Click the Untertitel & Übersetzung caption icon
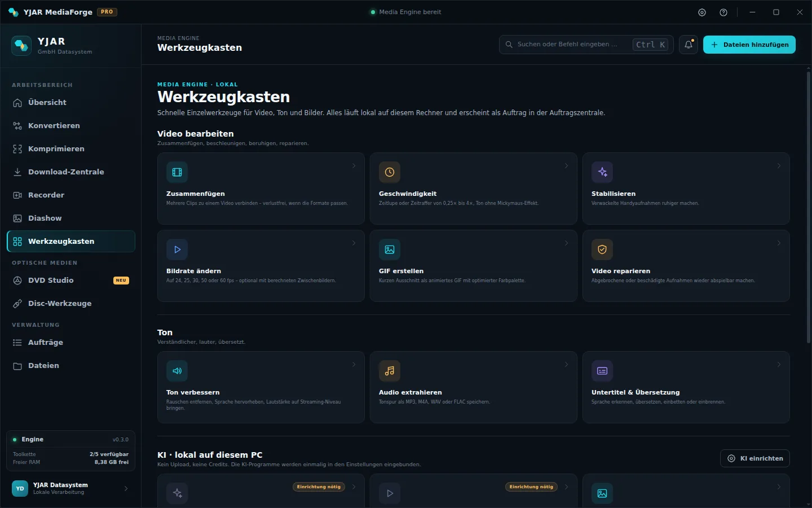The width and height of the screenshot is (812, 508). [x=602, y=371]
